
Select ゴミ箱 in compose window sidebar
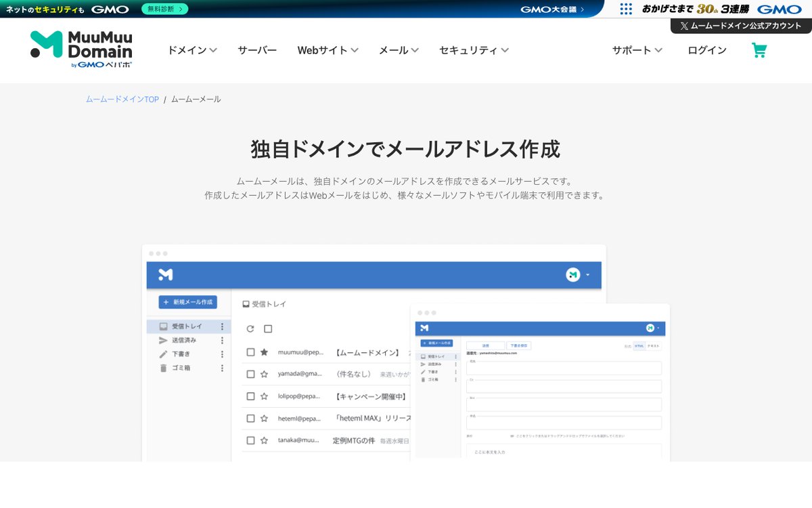438,379
